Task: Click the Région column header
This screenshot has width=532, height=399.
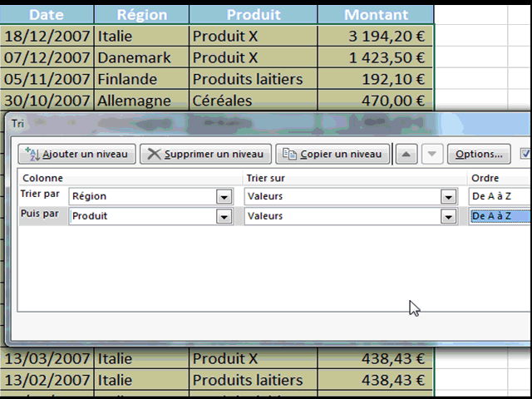Action: pyautogui.click(x=142, y=15)
